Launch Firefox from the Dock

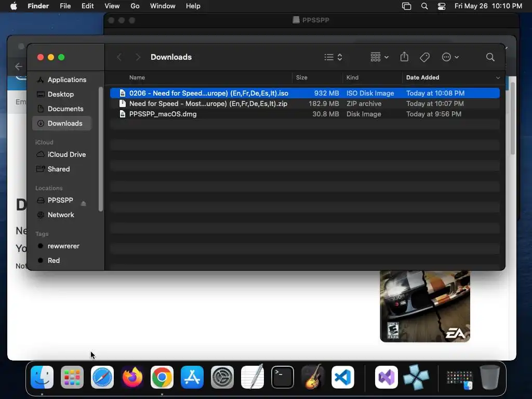click(x=132, y=377)
